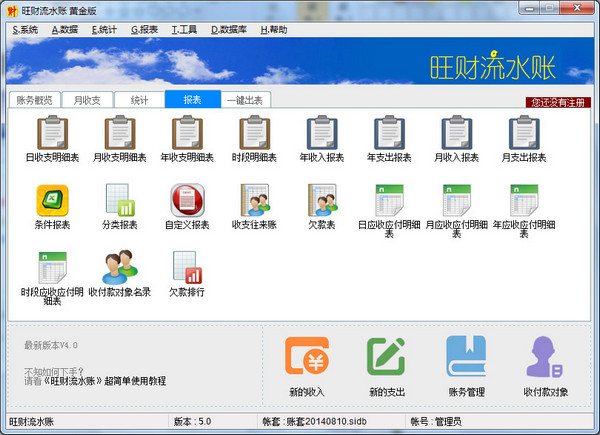This screenshot has width=600, height=435.
Task: Open the G.报表 menu
Action: [x=144, y=29]
